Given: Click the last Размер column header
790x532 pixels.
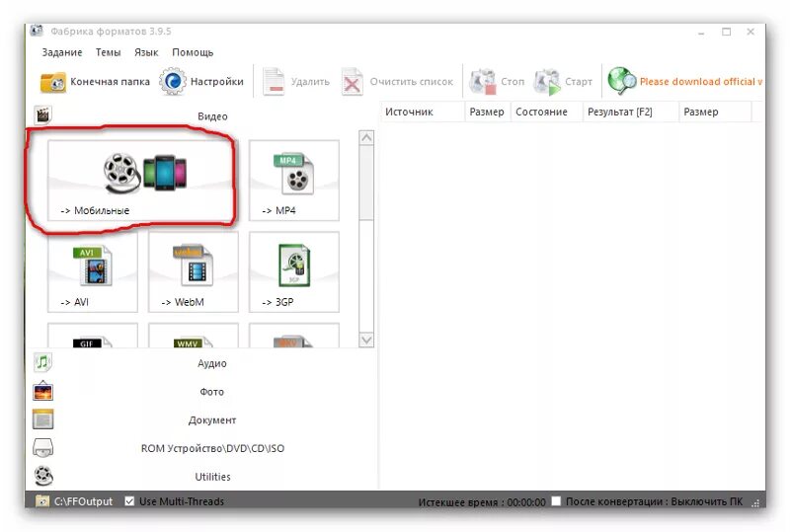Looking at the screenshot, I should point(715,112).
